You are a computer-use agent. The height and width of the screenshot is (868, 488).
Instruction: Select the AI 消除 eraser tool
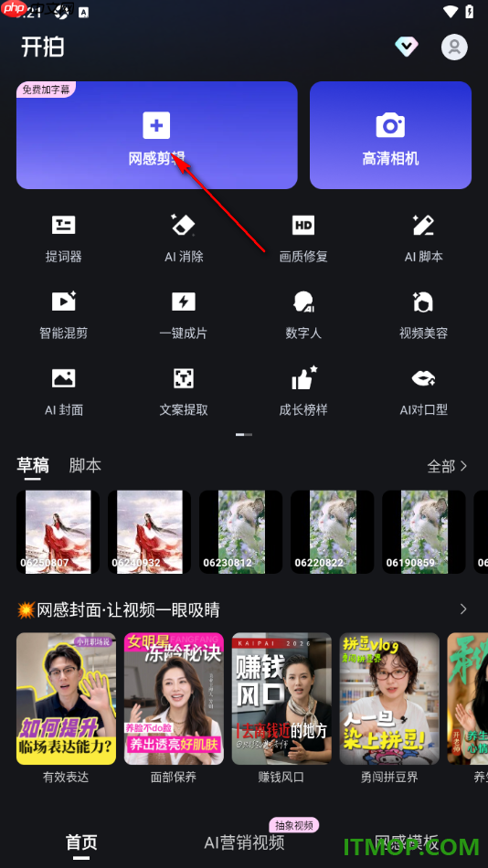184,238
